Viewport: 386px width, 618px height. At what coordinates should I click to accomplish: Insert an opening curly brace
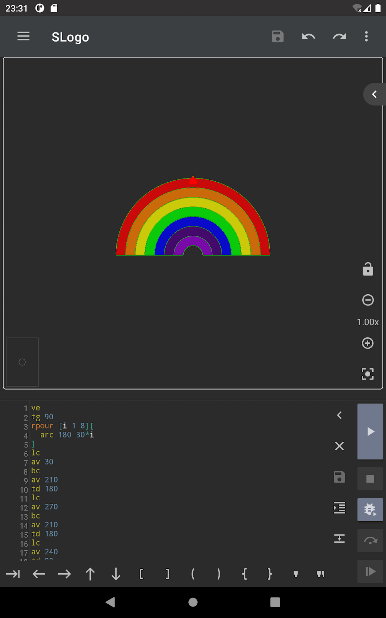click(244, 574)
